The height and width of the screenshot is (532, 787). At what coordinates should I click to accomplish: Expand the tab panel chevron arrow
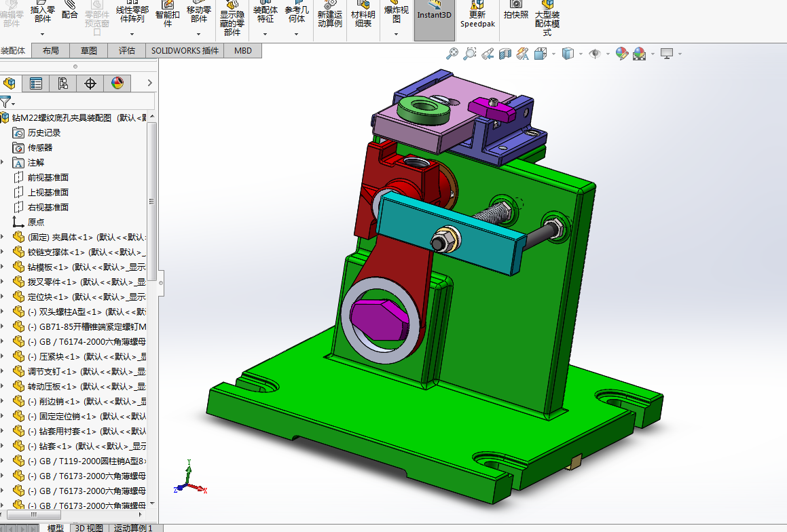pyautogui.click(x=149, y=83)
